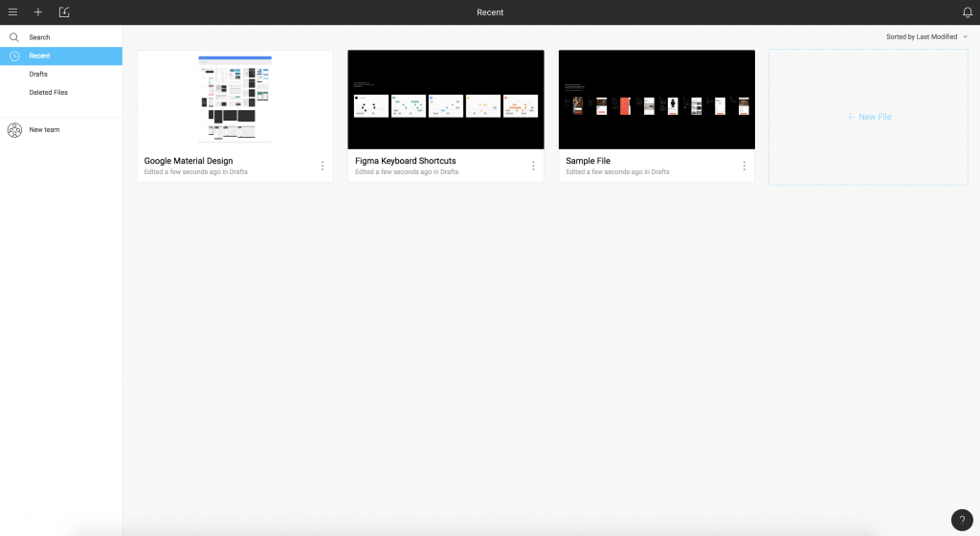Click the plus icon in top bar
This screenshot has height=536, width=980.
[x=38, y=12]
